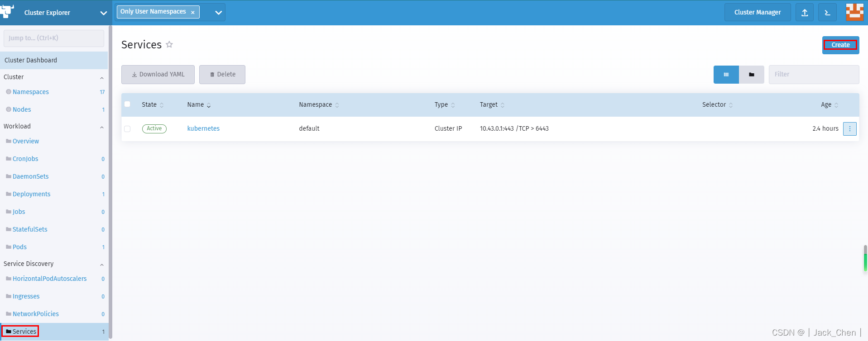868x341 pixels.
Task: Sort the table by State
Action: [x=153, y=105]
